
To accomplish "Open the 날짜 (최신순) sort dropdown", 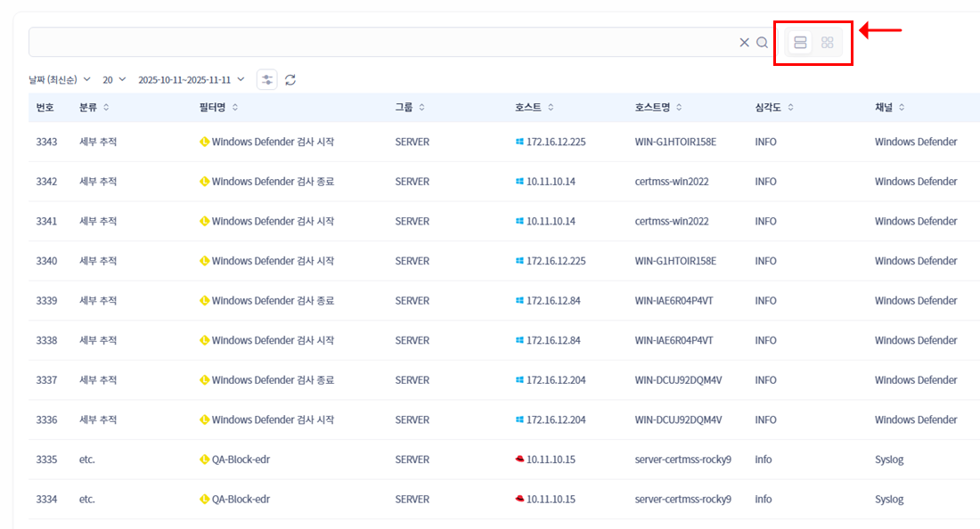I will coord(60,80).
